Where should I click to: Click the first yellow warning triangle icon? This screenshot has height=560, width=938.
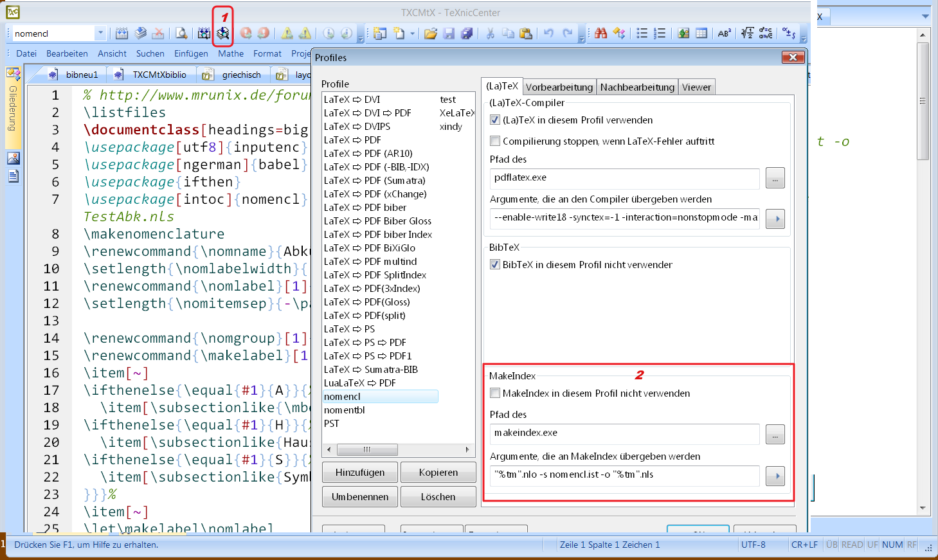point(287,33)
